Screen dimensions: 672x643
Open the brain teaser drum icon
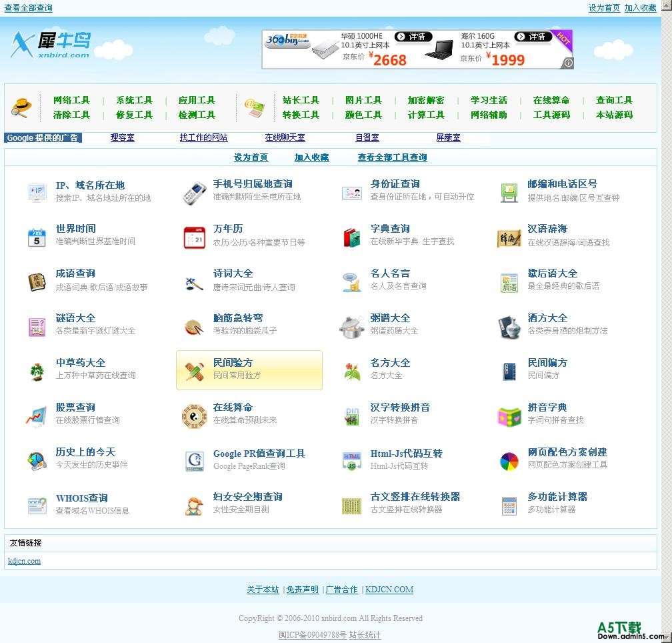(194, 327)
